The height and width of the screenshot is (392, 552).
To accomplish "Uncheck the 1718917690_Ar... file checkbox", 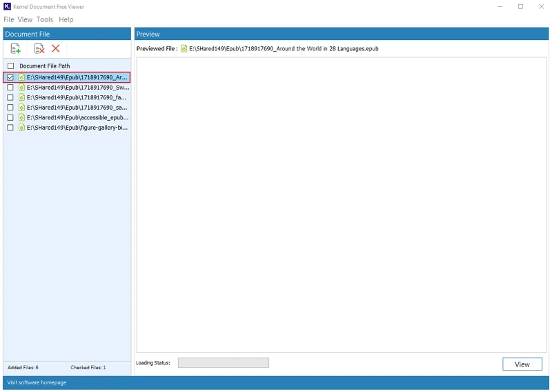I will (x=10, y=77).
